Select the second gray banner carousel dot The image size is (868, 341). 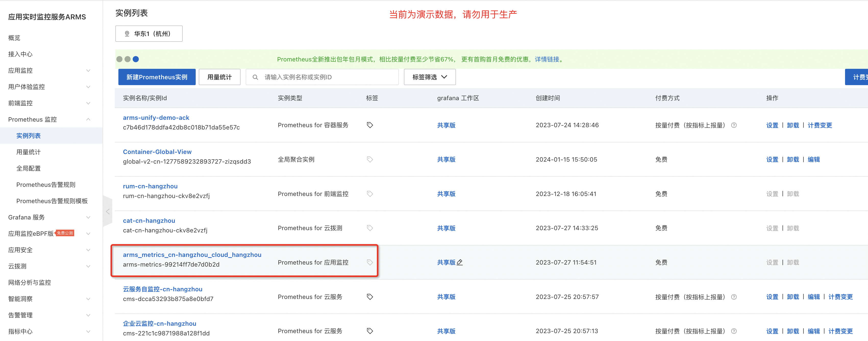[x=127, y=59]
